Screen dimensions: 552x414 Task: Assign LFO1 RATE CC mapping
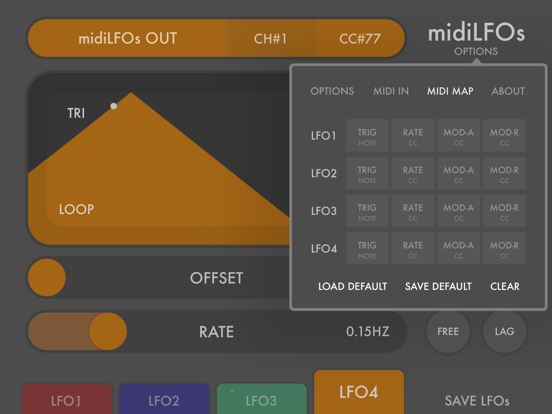[413, 136]
